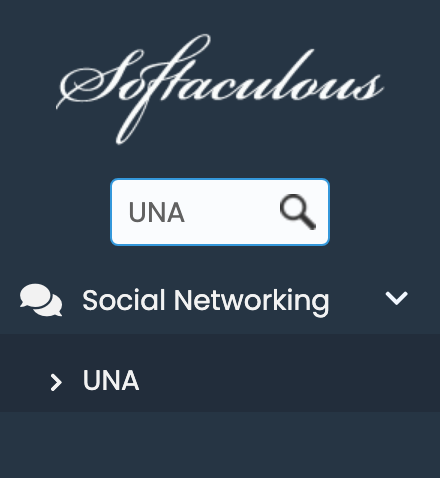Open the UNA app from the sidebar list
Image resolution: width=440 pixels, height=478 pixels.
pyautogui.click(x=111, y=380)
